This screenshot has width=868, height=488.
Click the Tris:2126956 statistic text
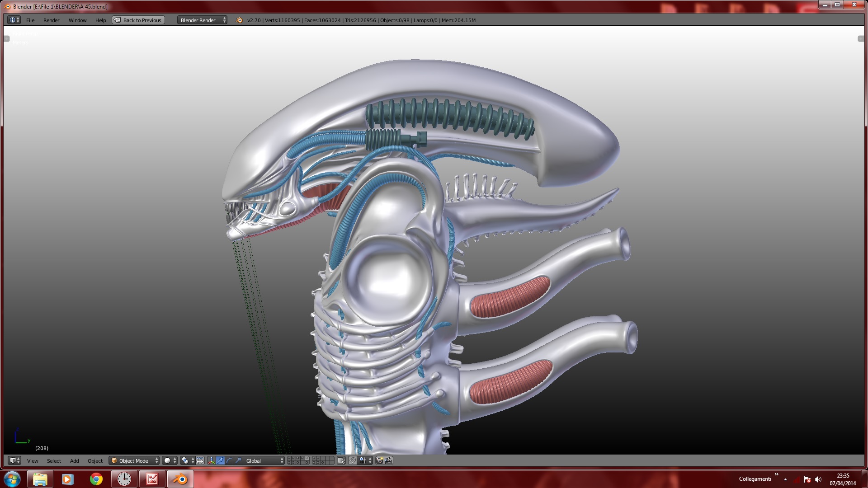click(360, 20)
